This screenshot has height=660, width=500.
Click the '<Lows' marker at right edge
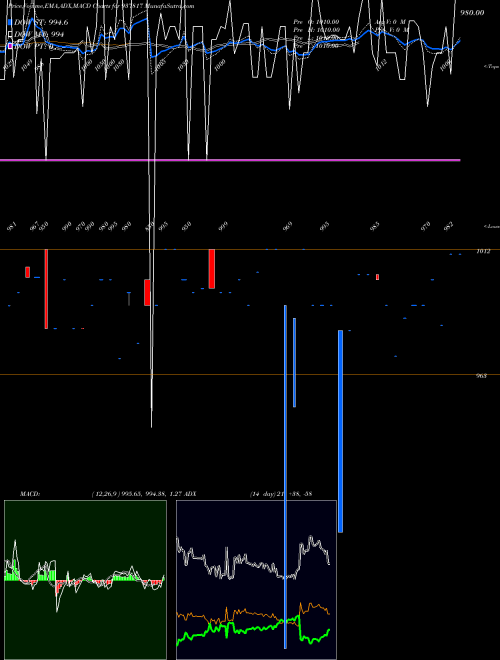(x=491, y=226)
